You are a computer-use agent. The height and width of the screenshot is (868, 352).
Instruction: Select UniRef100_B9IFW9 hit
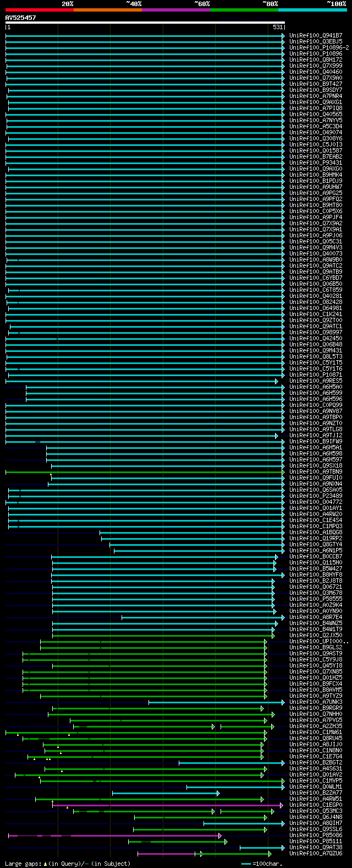[x=316, y=441]
